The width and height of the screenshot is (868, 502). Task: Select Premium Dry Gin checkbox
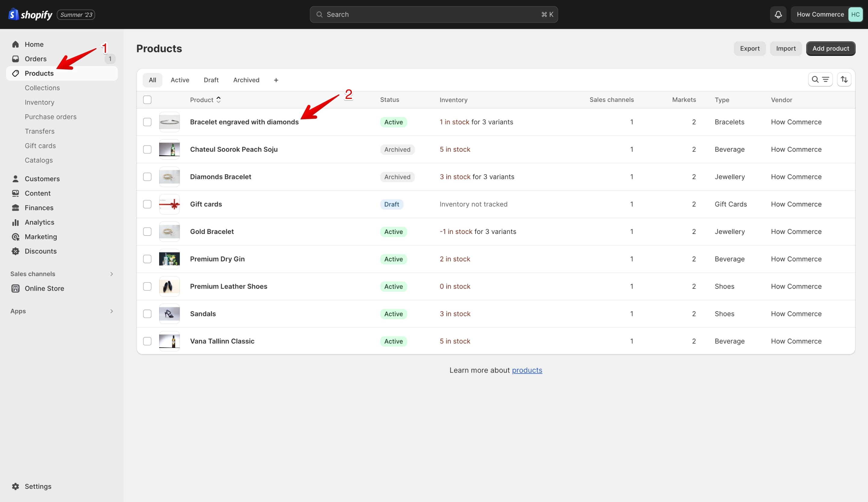pos(147,259)
